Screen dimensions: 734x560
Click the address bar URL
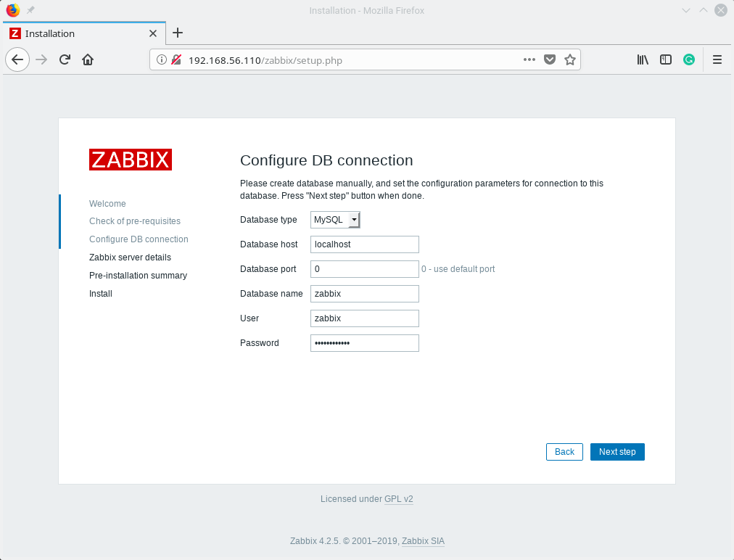265,60
